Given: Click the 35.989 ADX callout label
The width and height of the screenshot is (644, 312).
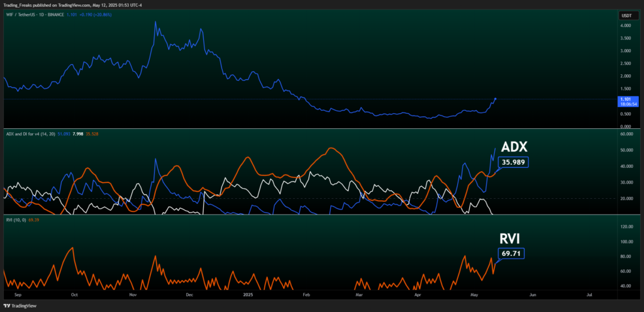Looking at the screenshot, I should 513,162.
